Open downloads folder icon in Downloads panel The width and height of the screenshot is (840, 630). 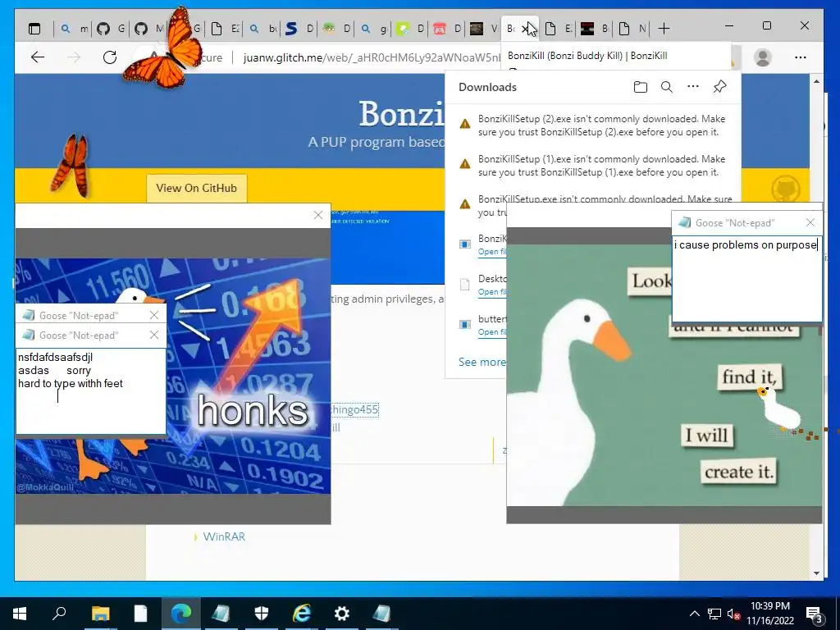(640, 87)
